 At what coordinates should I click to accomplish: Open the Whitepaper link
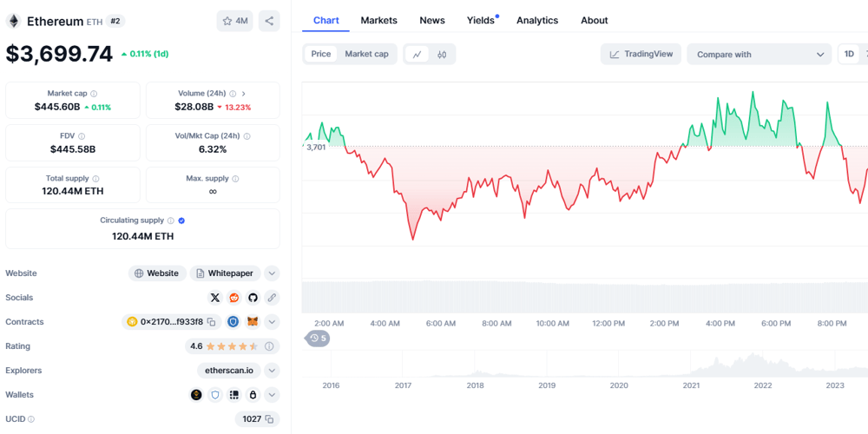coord(225,273)
